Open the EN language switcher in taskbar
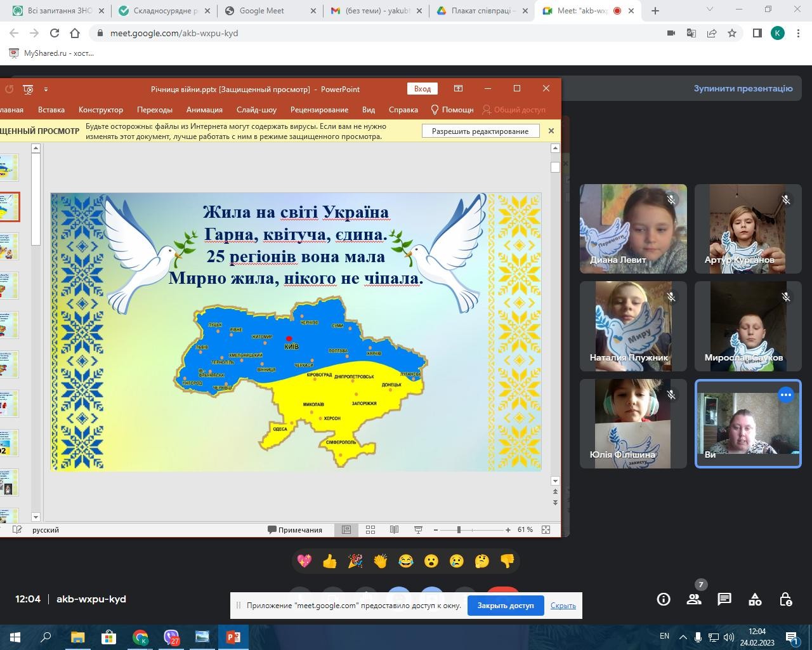The width and height of the screenshot is (812, 650). tap(664, 636)
